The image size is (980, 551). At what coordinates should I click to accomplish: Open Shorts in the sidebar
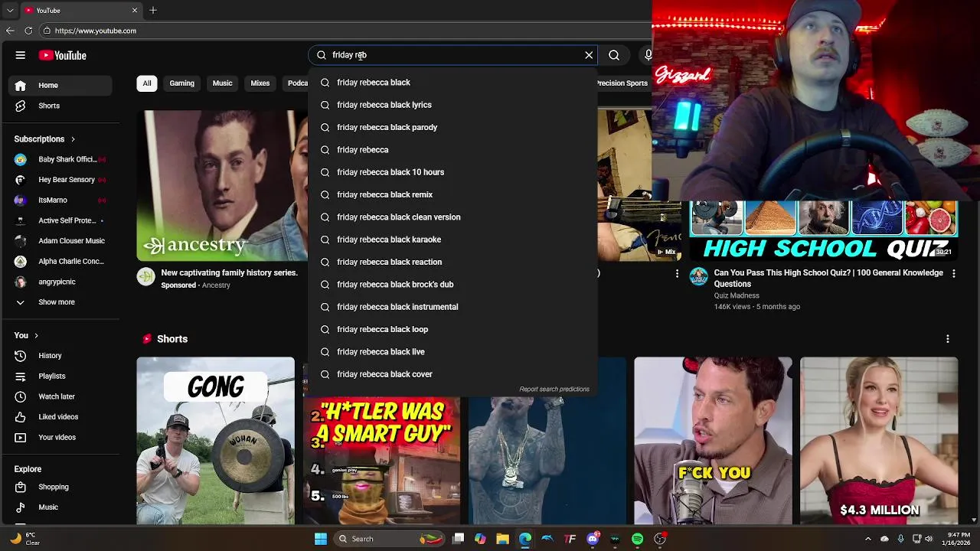click(x=60, y=106)
